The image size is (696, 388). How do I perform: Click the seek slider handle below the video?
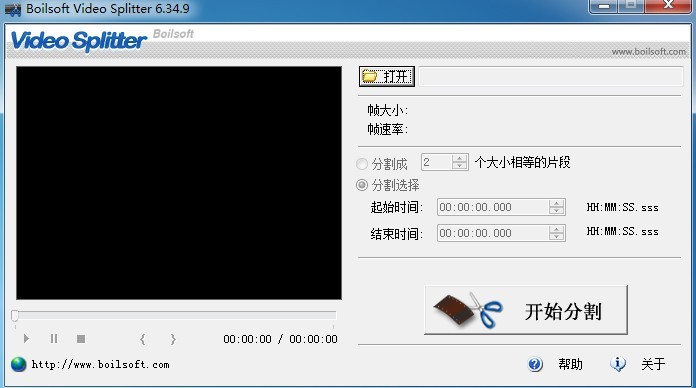[15, 315]
